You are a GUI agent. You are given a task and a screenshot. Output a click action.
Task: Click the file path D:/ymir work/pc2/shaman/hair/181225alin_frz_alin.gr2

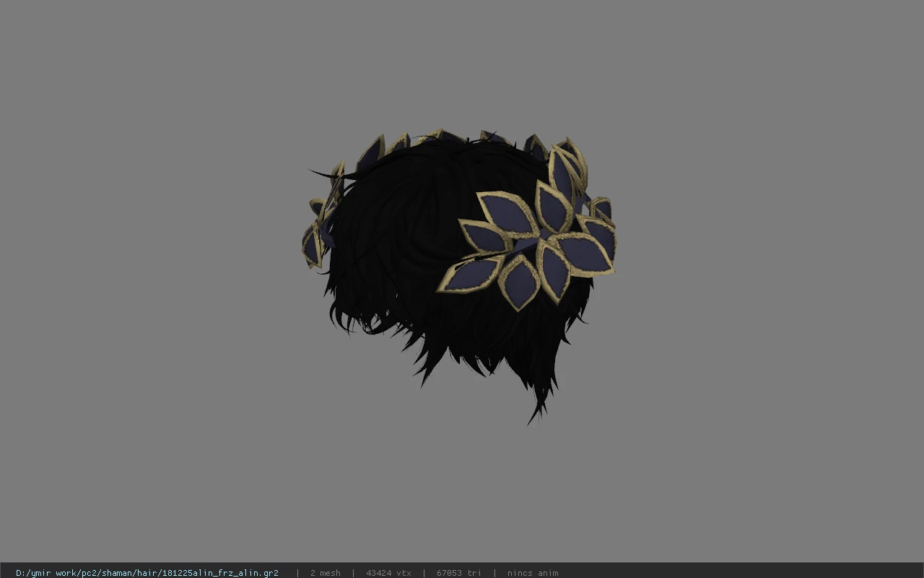click(x=147, y=573)
